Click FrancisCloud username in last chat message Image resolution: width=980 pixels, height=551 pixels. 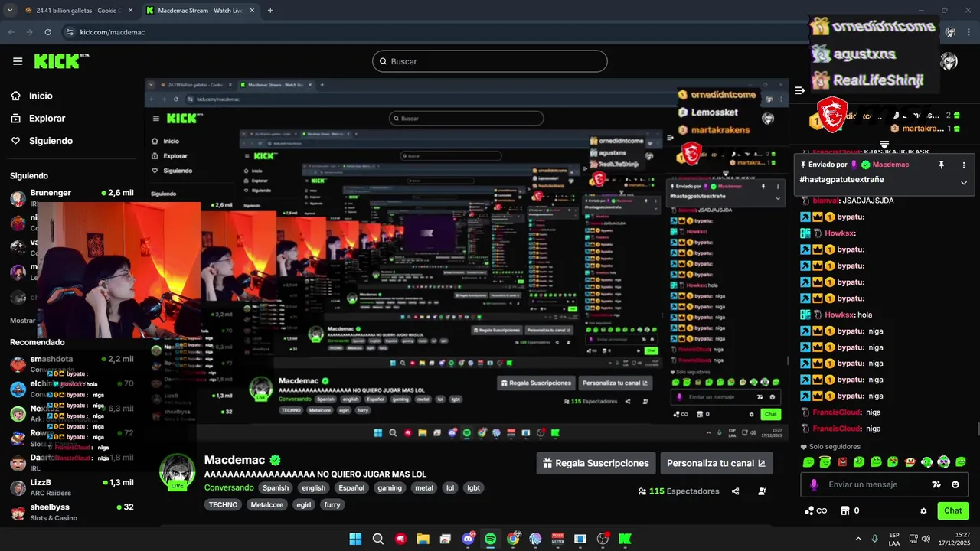[836, 429]
